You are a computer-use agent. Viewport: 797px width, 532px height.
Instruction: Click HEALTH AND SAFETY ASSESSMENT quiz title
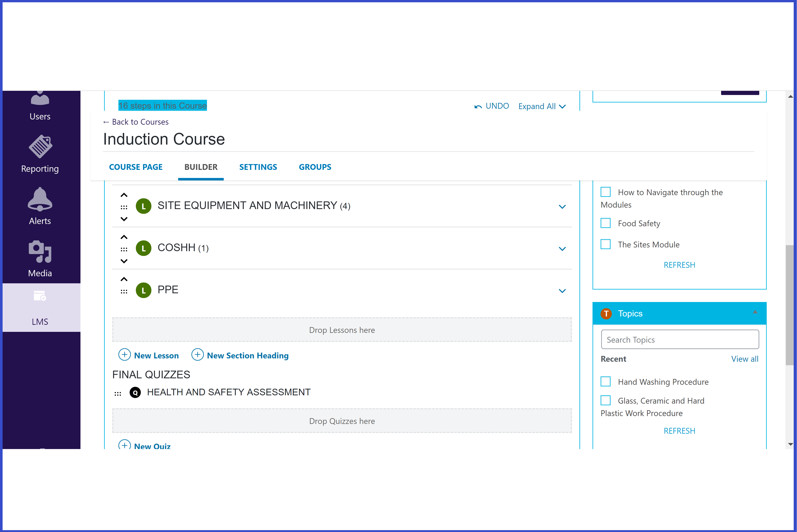pos(229,392)
